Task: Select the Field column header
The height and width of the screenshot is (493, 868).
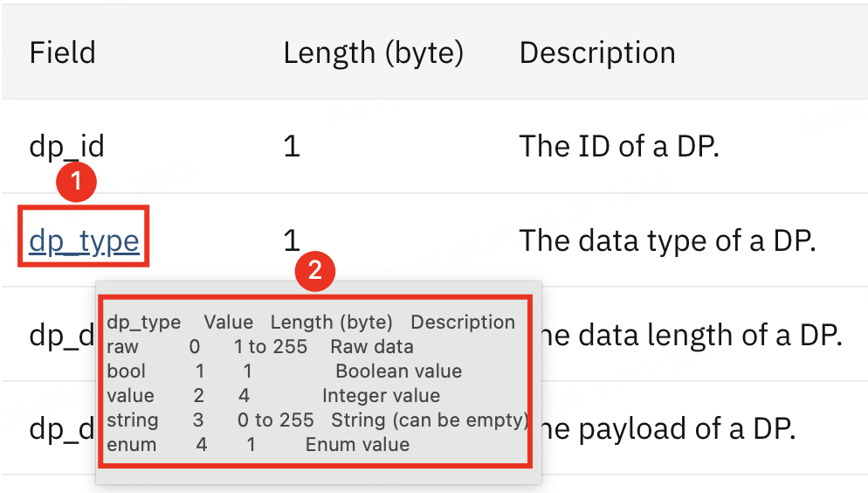Action: pyautogui.click(x=63, y=53)
